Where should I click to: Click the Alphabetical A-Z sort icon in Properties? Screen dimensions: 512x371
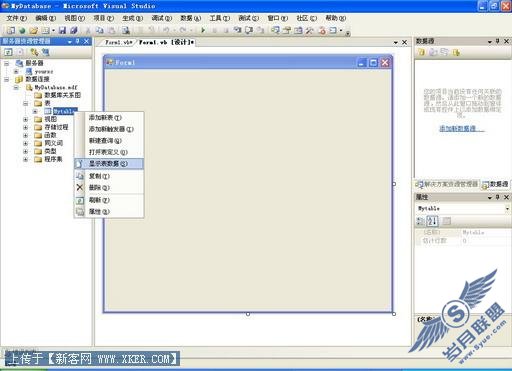click(x=432, y=221)
